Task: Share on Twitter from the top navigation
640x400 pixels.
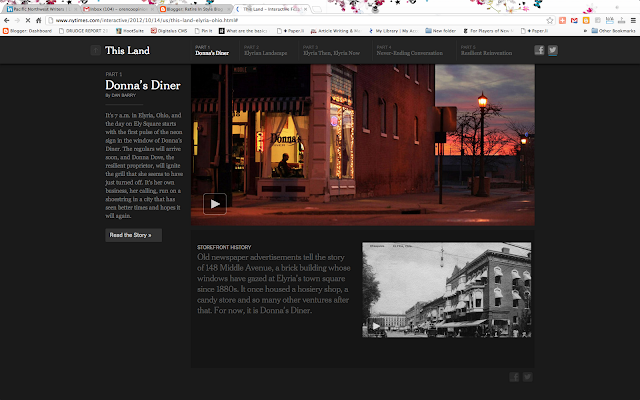Action: [553, 50]
